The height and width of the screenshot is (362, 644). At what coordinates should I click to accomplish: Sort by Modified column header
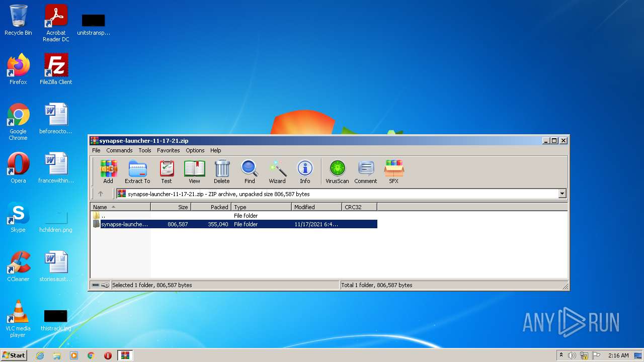pyautogui.click(x=316, y=207)
